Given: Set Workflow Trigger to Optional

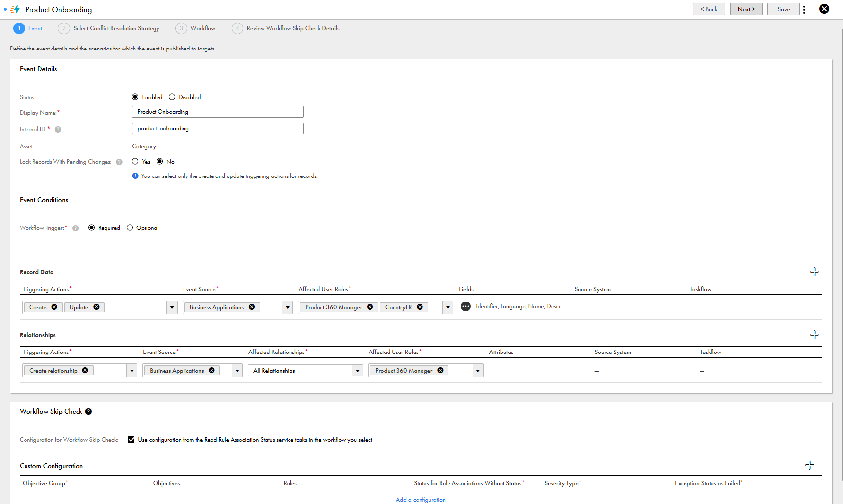Looking at the screenshot, I should point(130,227).
